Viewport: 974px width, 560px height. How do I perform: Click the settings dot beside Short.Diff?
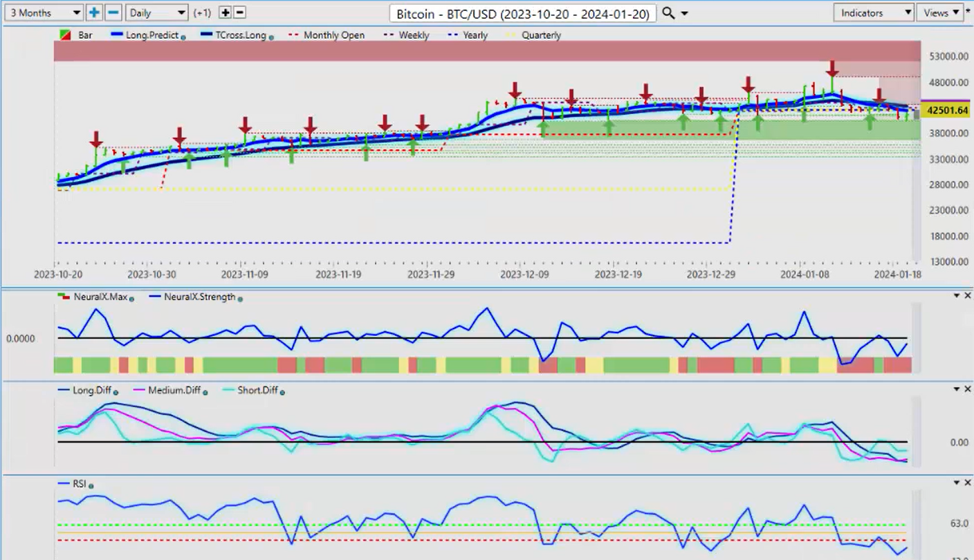pyautogui.click(x=282, y=392)
